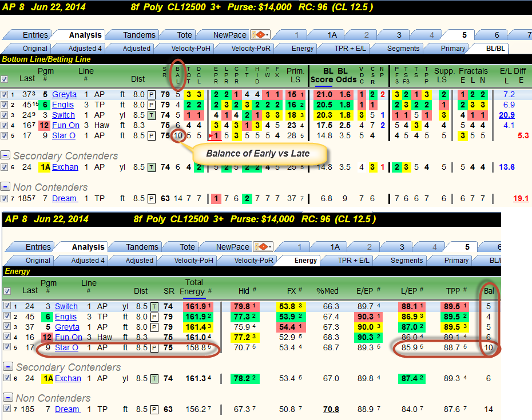Go to race tab 1A in Energy panel
Viewport: 532px width, 420px height.
click(x=335, y=247)
